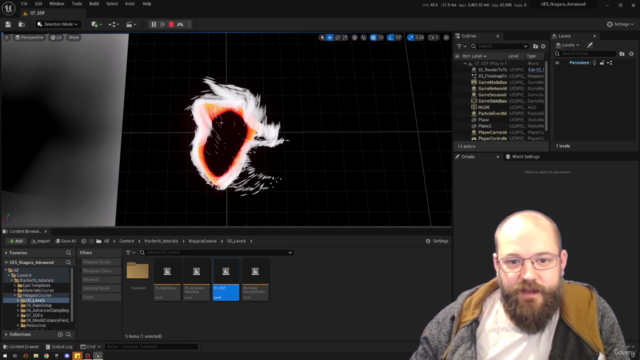Open the camera speed setting
The width and height of the screenshot is (640, 360).
433,38
